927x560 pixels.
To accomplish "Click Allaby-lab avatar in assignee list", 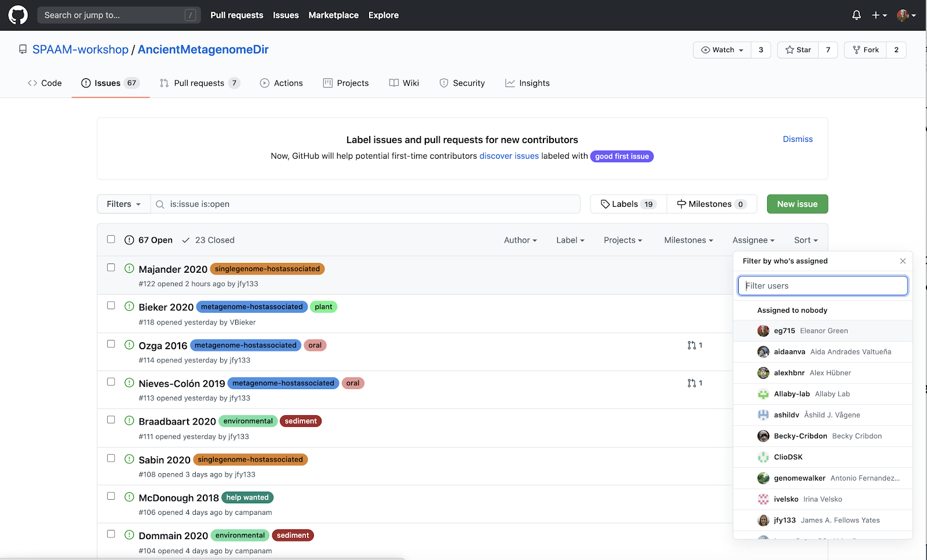I will click(x=764, y=394).
